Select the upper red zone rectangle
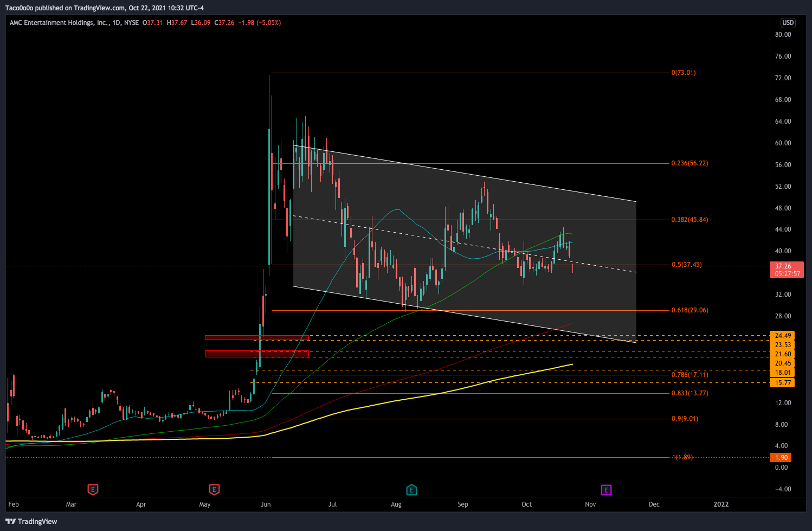The height and width of the screenshot is (531, 812). click(x=257, y=337)
